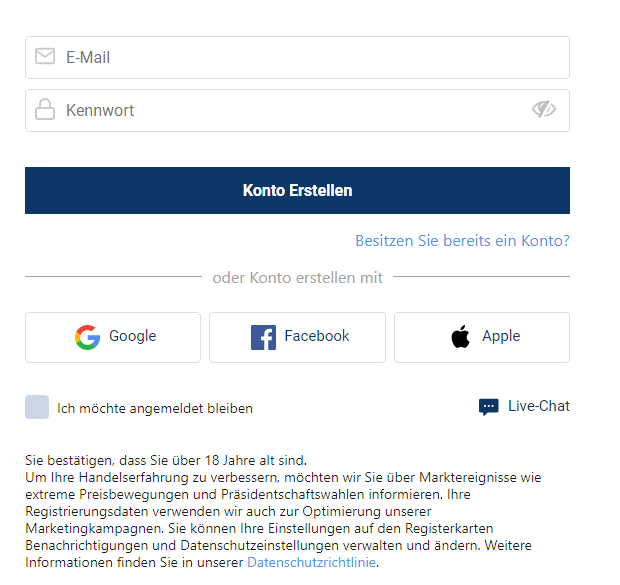Viewport: 620px width, 585px height.
Task: Click the Apple logo icon
Action: pyautogui.click(x=460, y=337)
